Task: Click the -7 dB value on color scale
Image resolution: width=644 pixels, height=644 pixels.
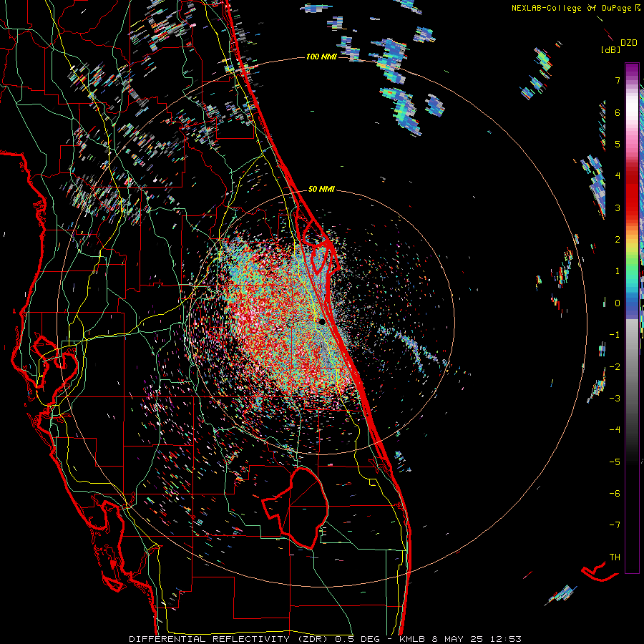Action: (x=615, y=525)
